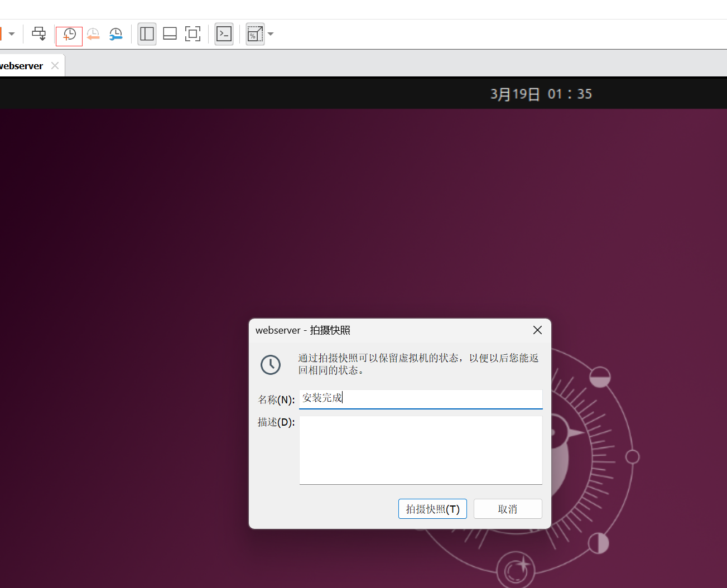
Task: Click the 取消 cancel button
Action: pyautogui.click(x=507, y=508)
